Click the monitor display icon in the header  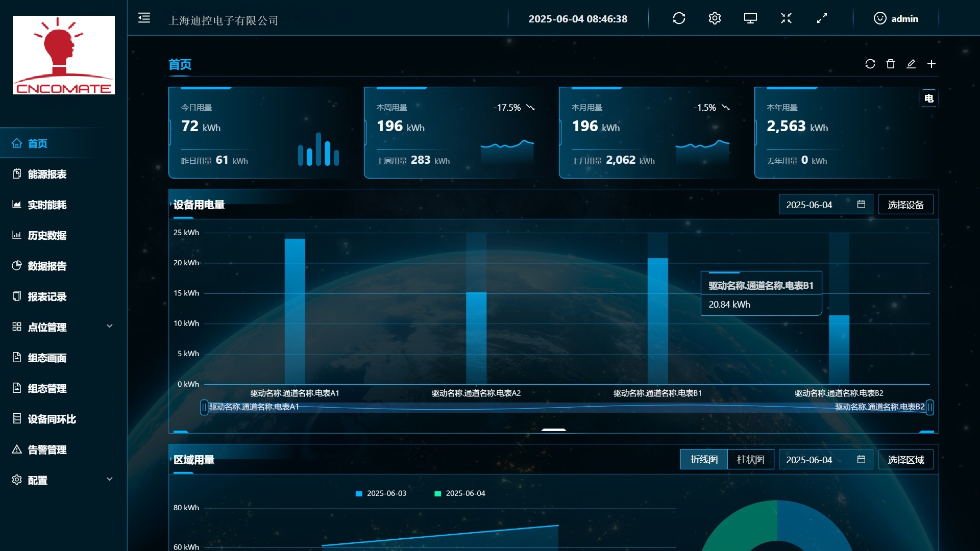pyautogui.click(x=750, y=18)
